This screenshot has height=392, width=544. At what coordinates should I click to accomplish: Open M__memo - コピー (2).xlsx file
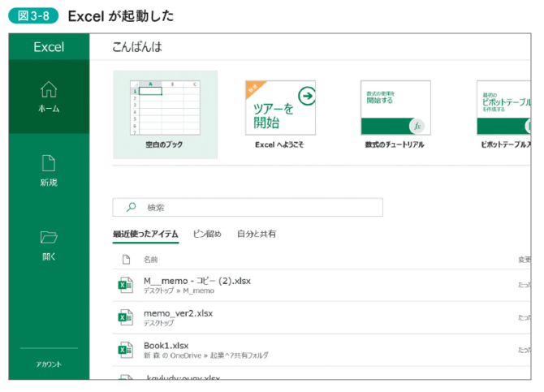[x=322, y=285]
